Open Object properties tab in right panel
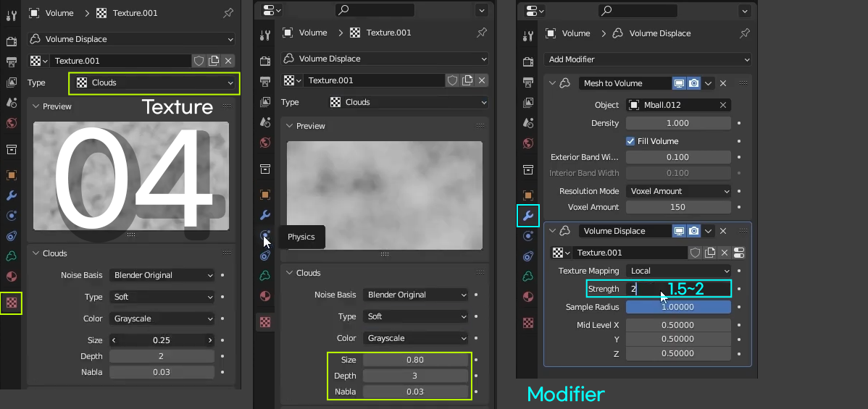 click(x=528, y=195)
